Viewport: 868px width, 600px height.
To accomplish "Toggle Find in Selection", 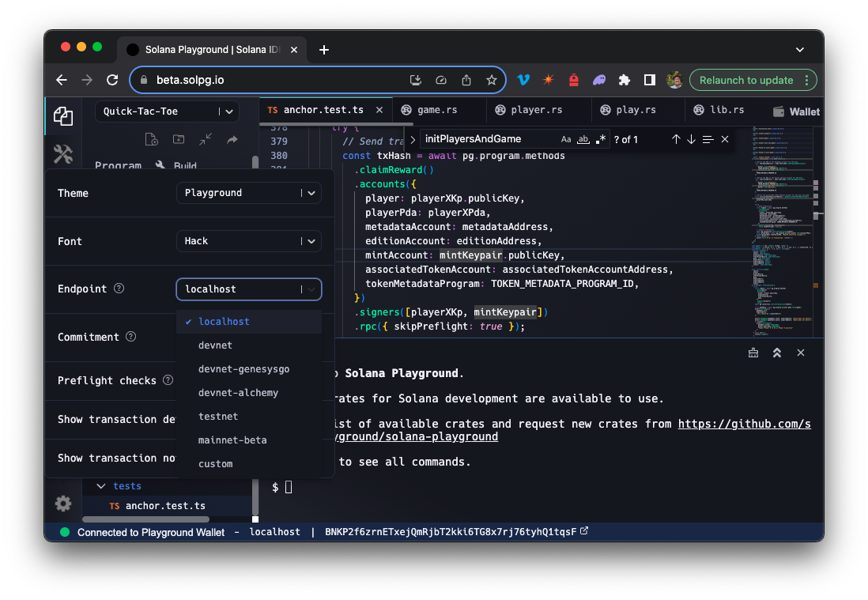I will 708,139.
